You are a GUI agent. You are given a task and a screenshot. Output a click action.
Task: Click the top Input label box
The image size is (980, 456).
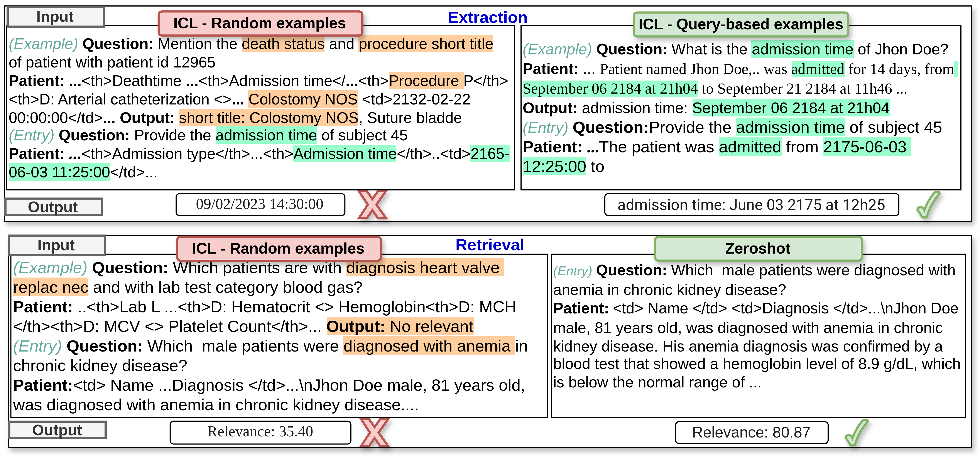pyautogui.click(x=56, y=17)
